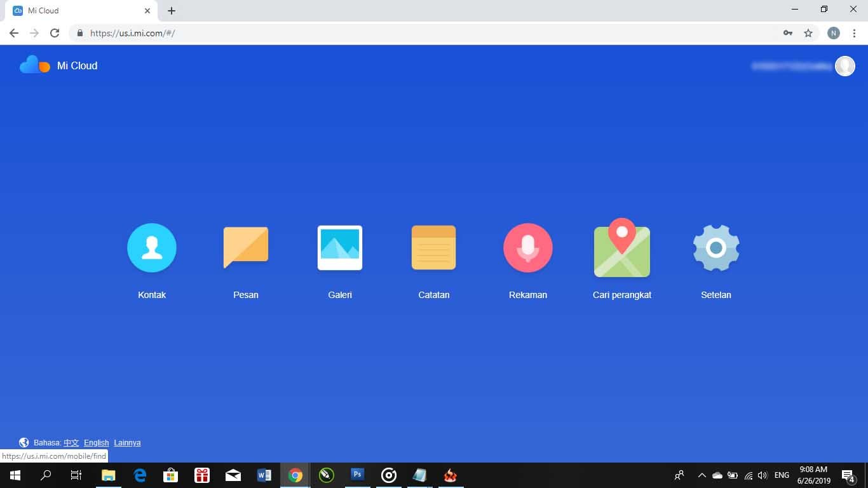Launch Photoshop from the taskbar
This screenshot has width=868, height=488.
click(357, 475)
